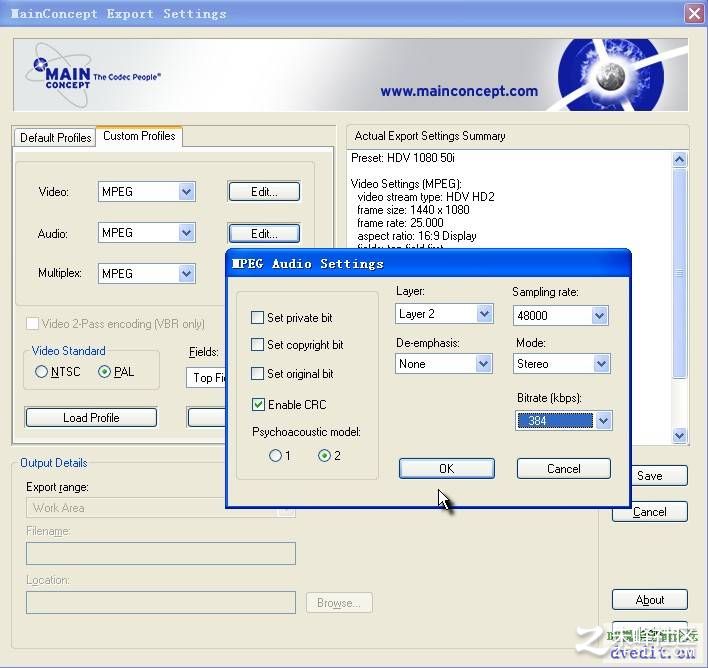
Task: Open the De-emphasis dropdown
Action: coord(483,364)
